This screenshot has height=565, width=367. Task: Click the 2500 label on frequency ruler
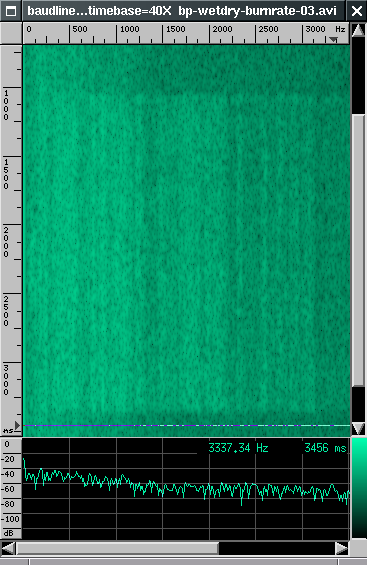point(268,29)
